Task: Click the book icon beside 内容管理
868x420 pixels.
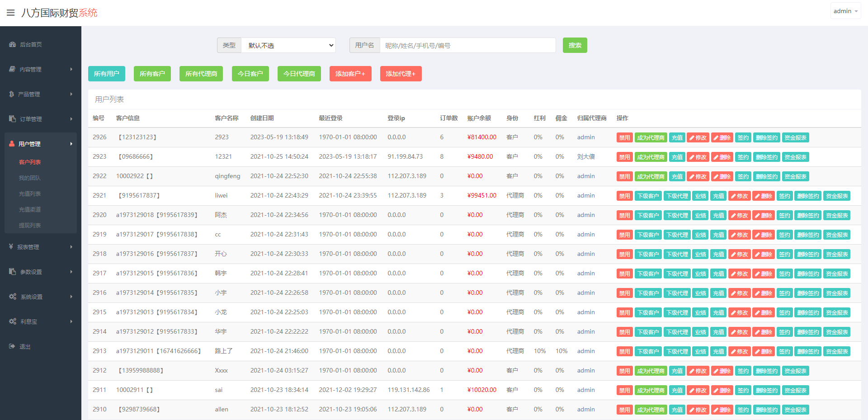Action: click(12, 69)
